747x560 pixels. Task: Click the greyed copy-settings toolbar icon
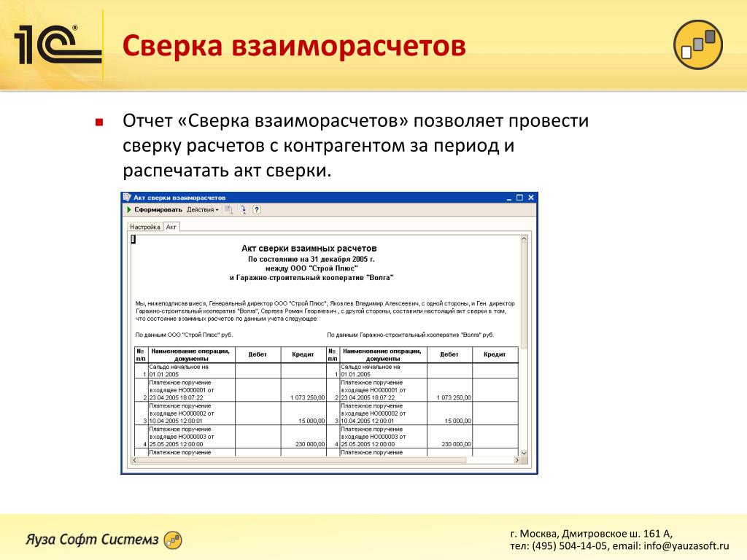(229, 209)
